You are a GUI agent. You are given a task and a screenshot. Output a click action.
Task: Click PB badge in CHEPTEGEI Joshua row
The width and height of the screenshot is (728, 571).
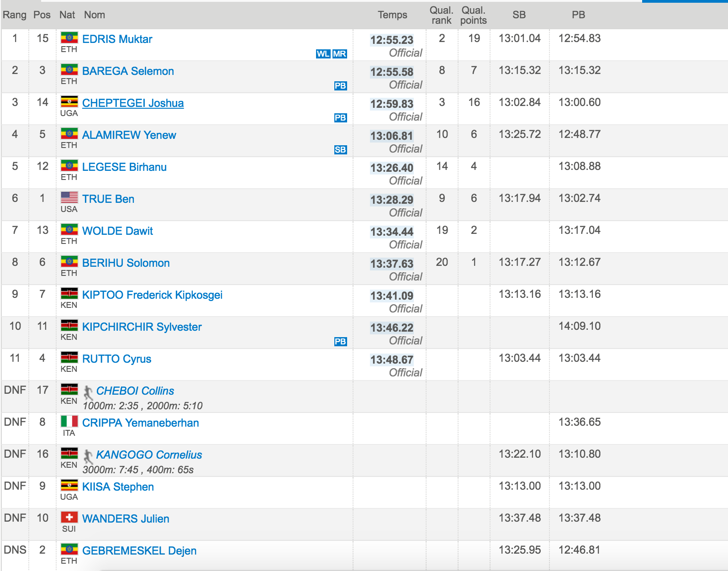tap(340, 118)
